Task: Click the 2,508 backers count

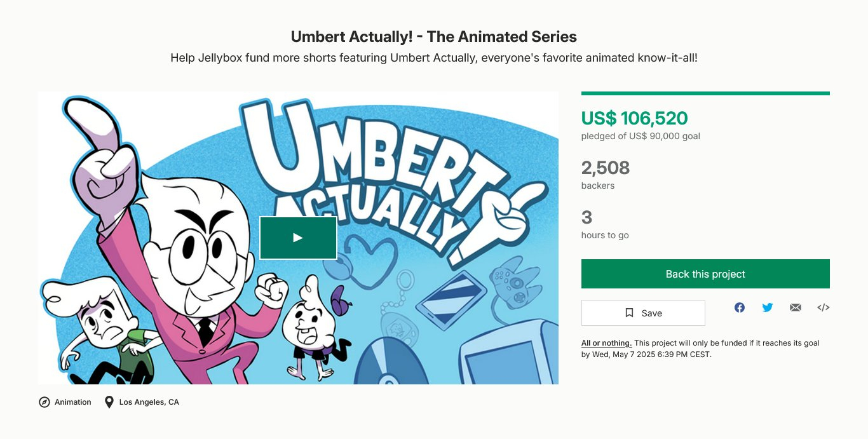Action: click(606, 168)
